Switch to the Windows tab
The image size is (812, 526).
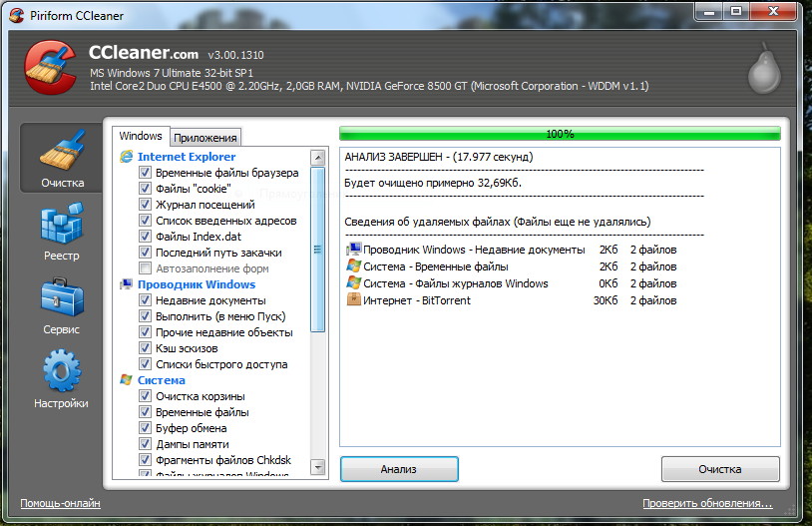pos(141,137)
